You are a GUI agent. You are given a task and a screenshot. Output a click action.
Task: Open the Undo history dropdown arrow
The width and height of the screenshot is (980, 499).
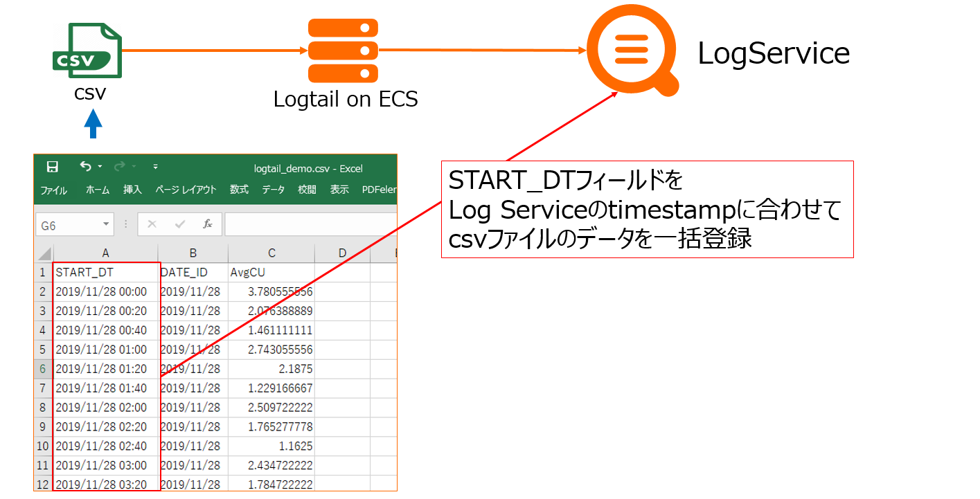click(x=100, y=167)
